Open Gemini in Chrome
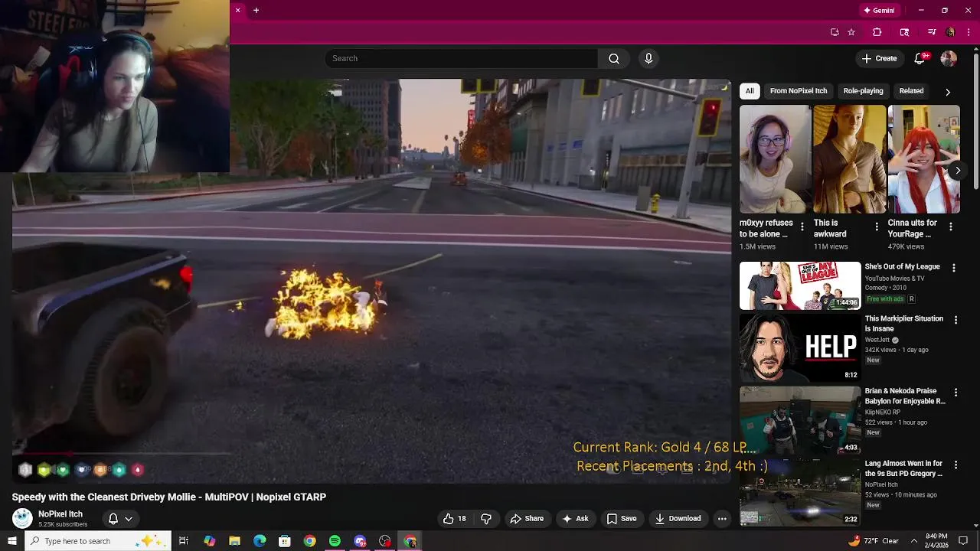The width and height of the screenshot is (980, 551). tap(879, 11)
